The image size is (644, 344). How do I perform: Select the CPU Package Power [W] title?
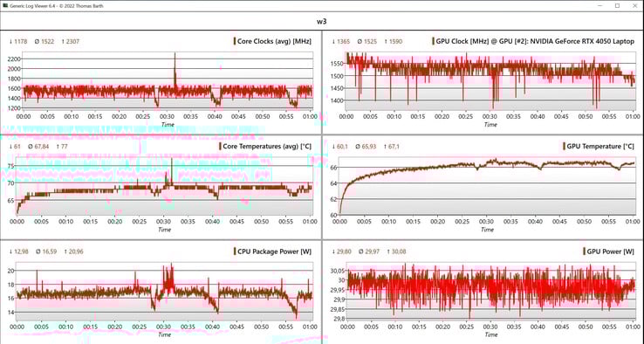pyautogui.click(x=274, y=251)
